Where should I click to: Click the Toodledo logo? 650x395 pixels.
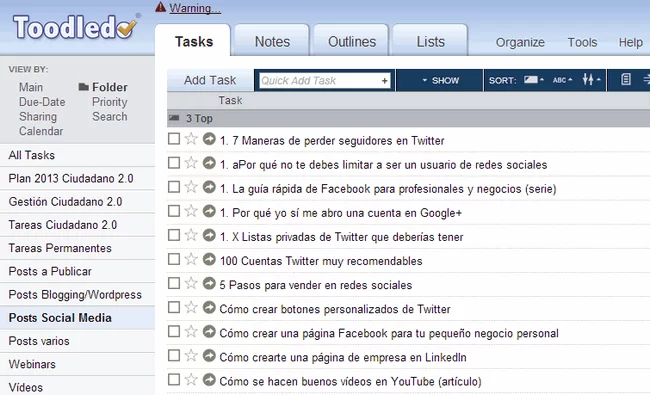(75, 27)
